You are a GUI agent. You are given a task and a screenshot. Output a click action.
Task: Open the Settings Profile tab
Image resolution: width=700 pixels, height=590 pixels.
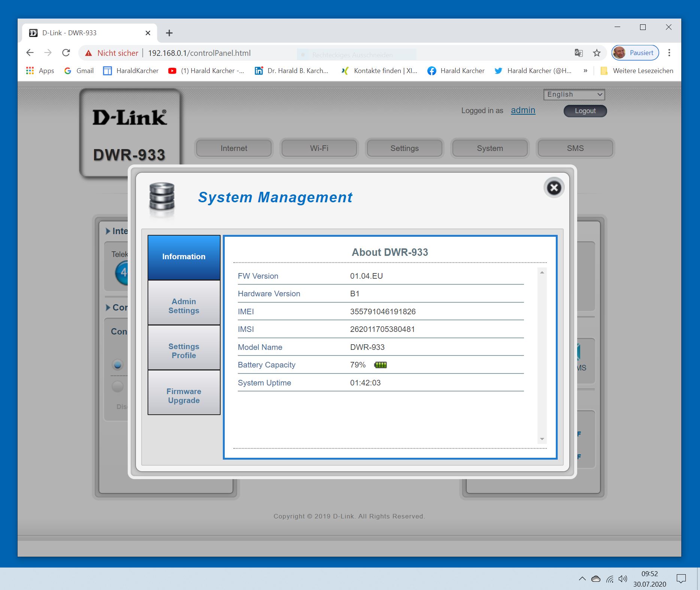point(184,351)
